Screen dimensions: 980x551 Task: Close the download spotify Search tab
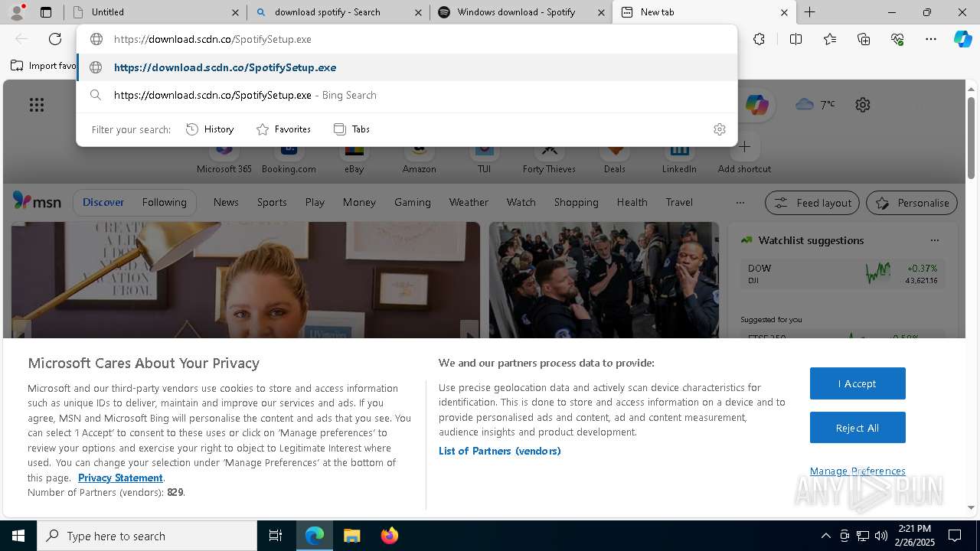coord(418,12)
